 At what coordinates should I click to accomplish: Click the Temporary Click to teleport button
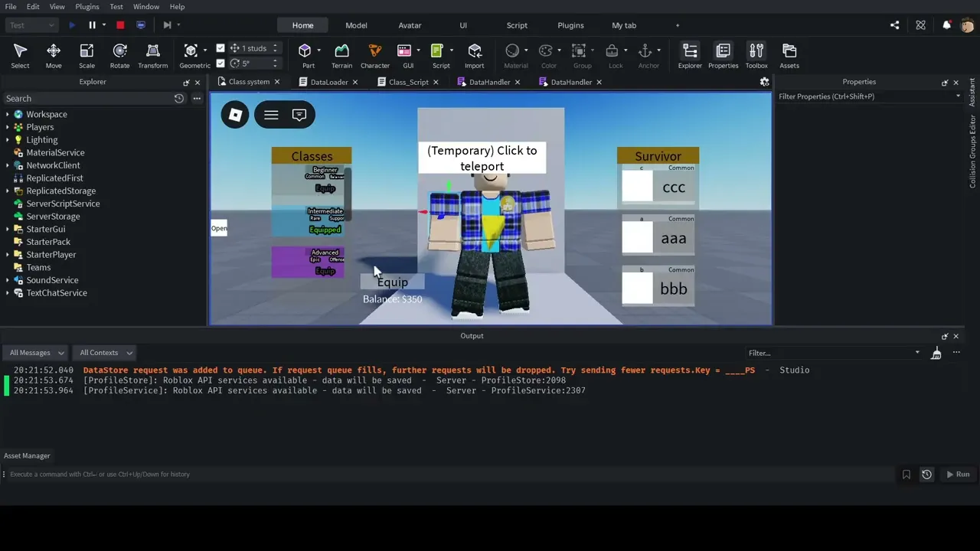point(482,158)
